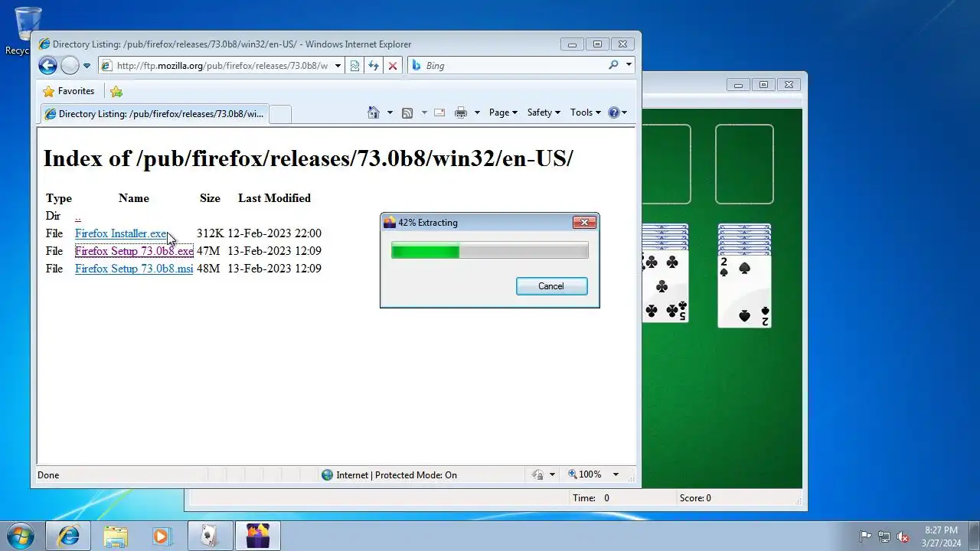Click the red Stop loading icon

pyautogui.click(x=393, y=66)
